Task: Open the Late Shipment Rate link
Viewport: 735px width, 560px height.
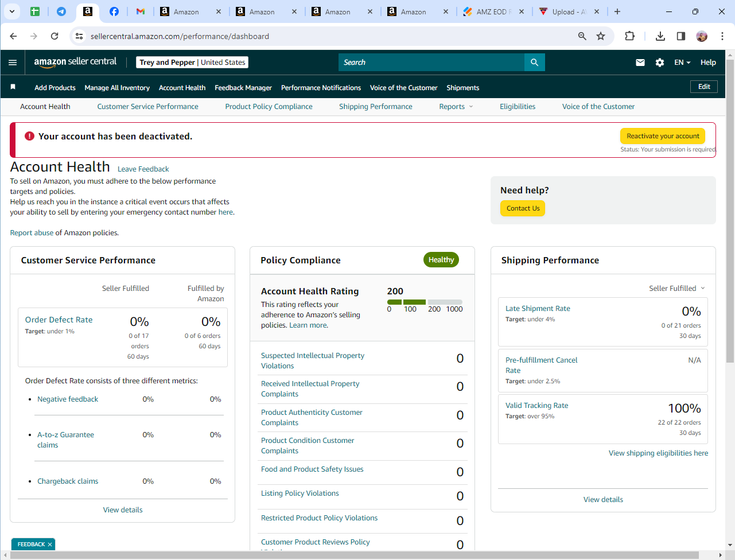Action: [538, 309]
